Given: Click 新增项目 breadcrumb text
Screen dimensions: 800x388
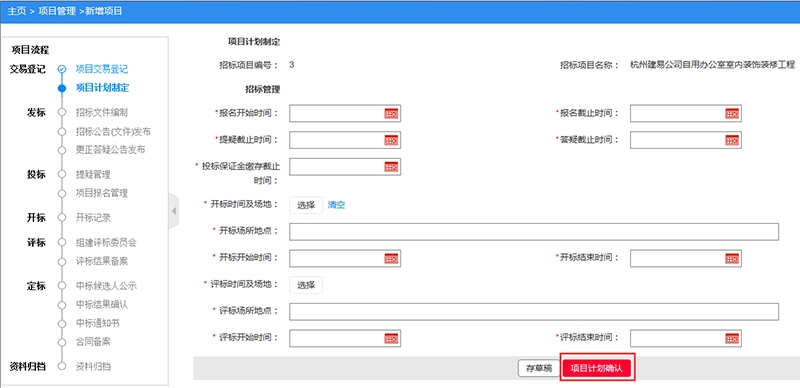Looking at the screenshot, I should point(104,11).
